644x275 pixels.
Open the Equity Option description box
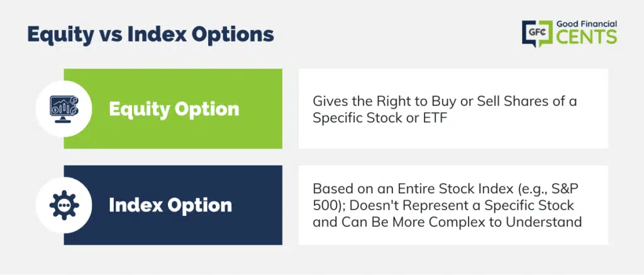tap(453, 108)
